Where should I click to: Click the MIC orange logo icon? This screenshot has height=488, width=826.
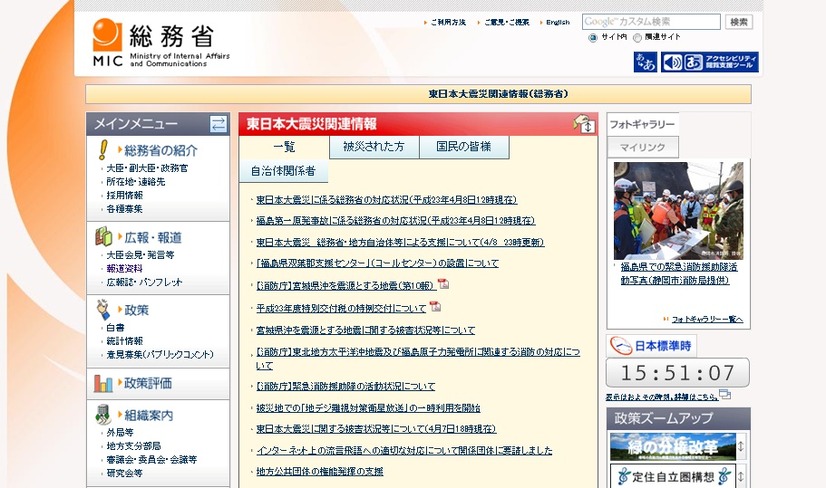107,35
